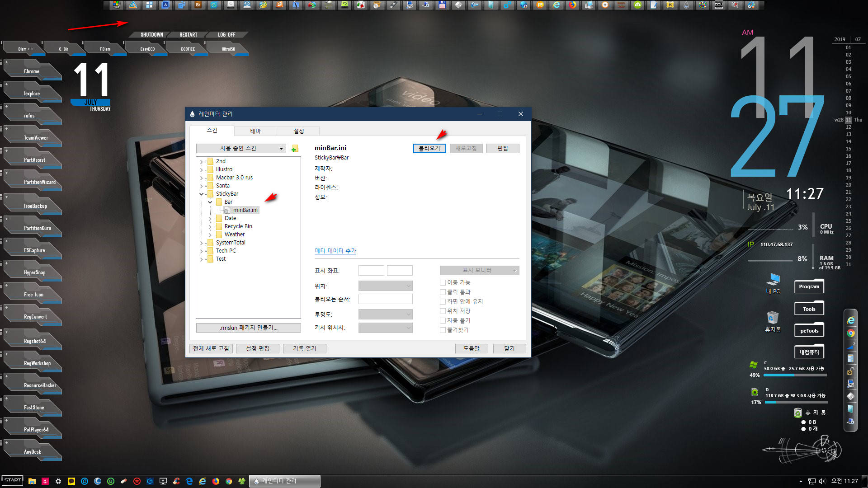Toggle the 위치 저장 checkbox
This screenshot has width=868, height=488.
pos(443,311)
